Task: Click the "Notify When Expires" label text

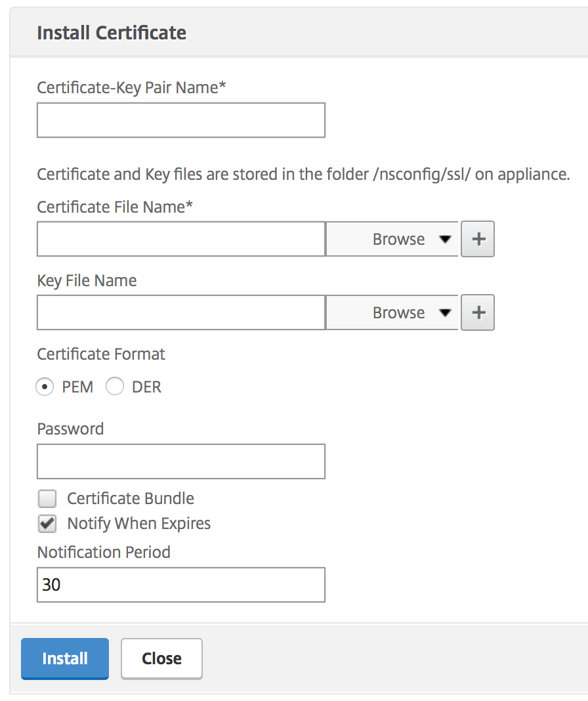Action: coord(139,524)
